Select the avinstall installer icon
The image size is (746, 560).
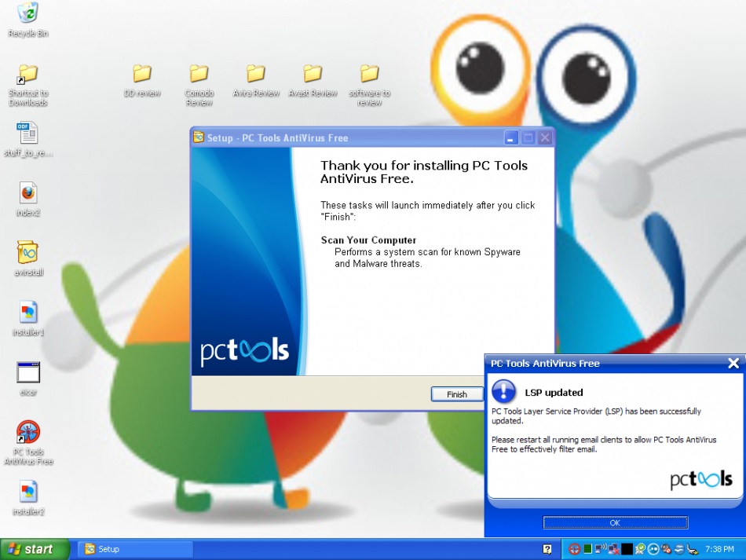pyautogui.click(x=28, y=259)
